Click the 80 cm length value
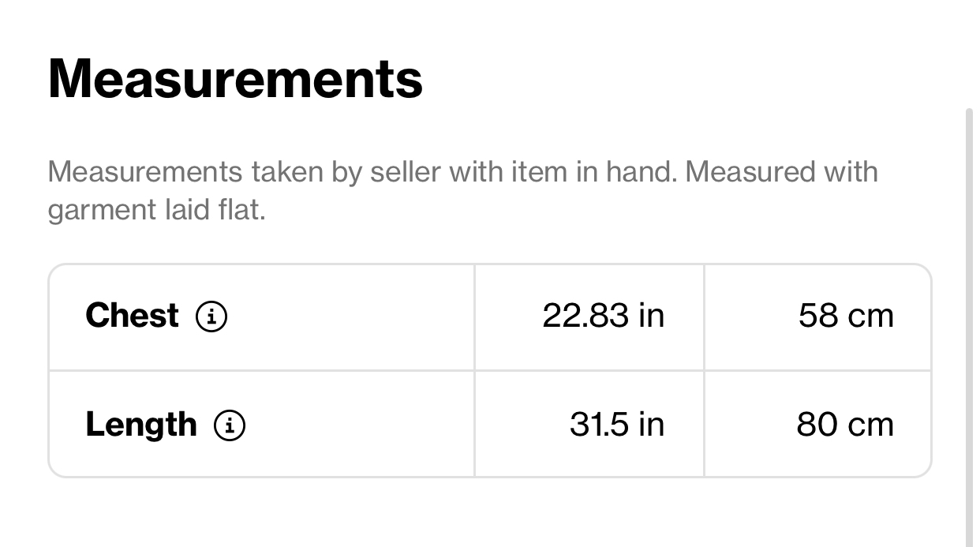980x547 pixels. pos(845,425)
